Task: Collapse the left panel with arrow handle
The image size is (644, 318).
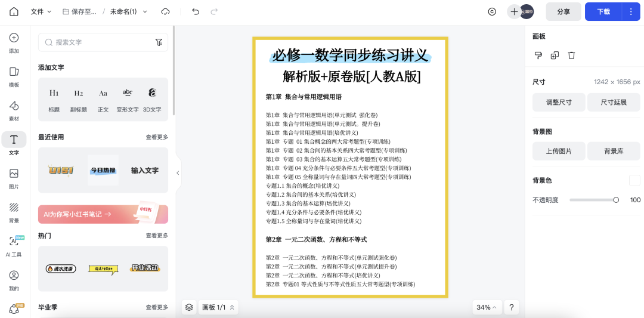Action: pyautogui.click(x=178, y=173)
